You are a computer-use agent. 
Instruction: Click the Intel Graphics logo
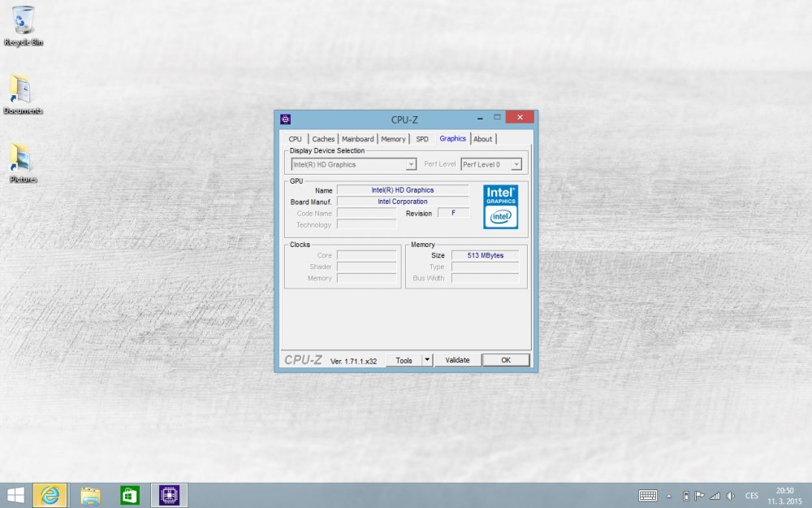(x=501, y=206)
